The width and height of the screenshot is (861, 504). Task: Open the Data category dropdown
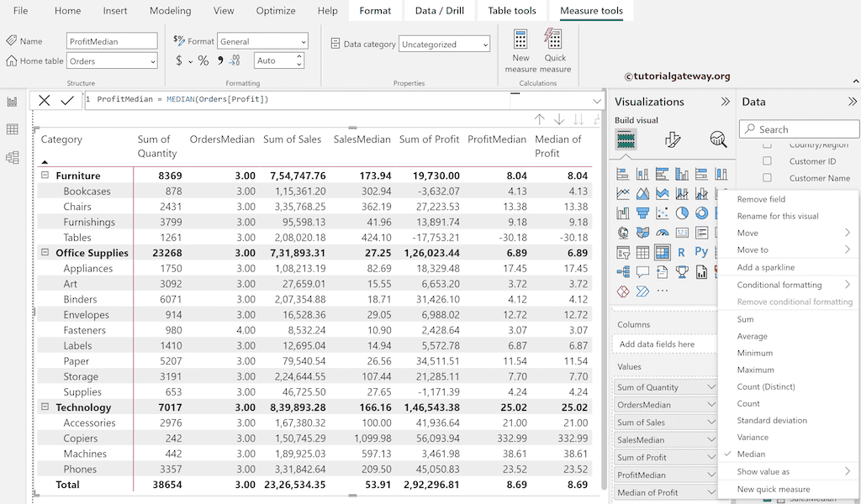tap(485, 44)
